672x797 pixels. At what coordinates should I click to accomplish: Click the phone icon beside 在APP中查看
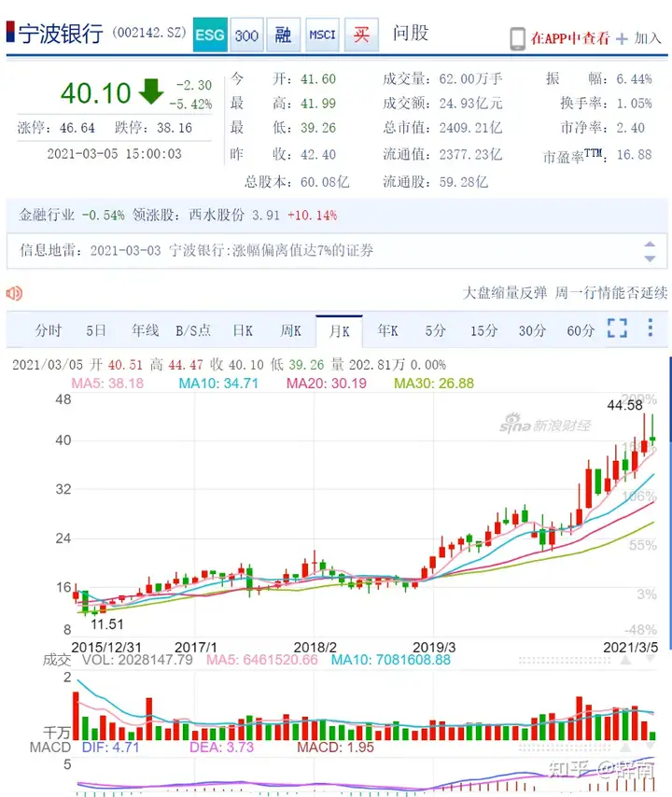coord(517,38)
